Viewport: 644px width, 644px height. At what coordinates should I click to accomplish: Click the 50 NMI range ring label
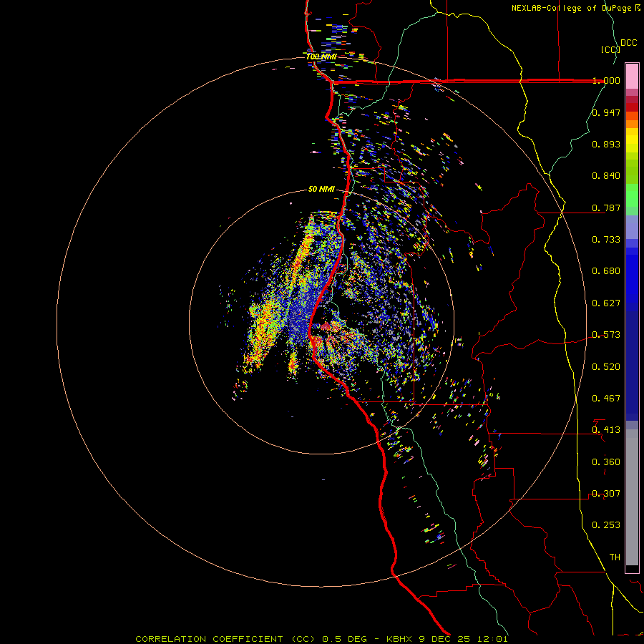click(321, 190)
